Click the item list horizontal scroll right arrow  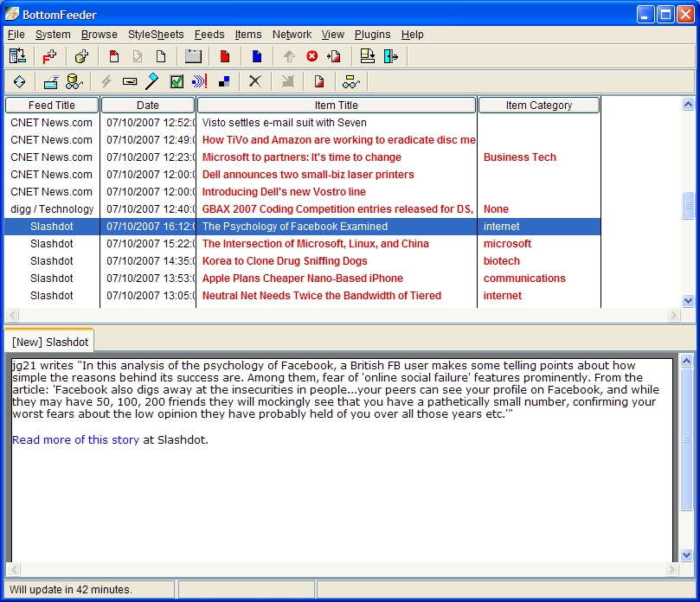pos(673,315)
